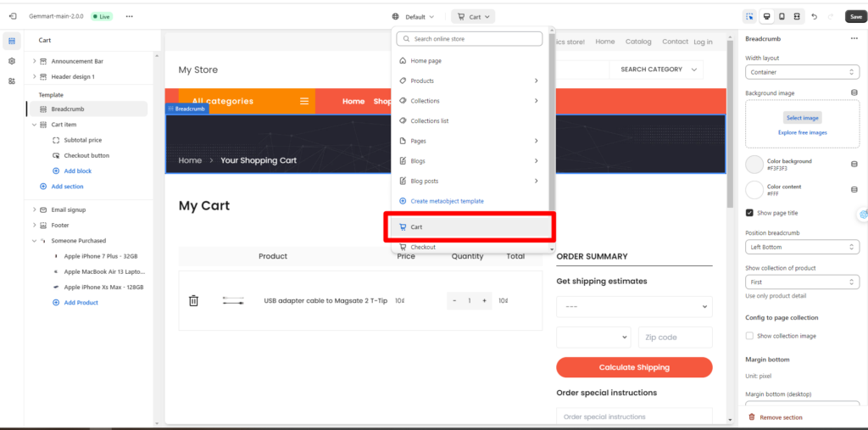Click the trash icon in Remove section

tap(751, 417)
